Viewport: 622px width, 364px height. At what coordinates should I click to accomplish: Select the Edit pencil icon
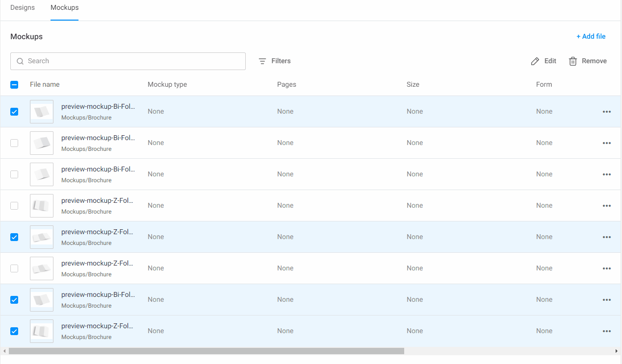pyautogui.click(x=535, y=61)
